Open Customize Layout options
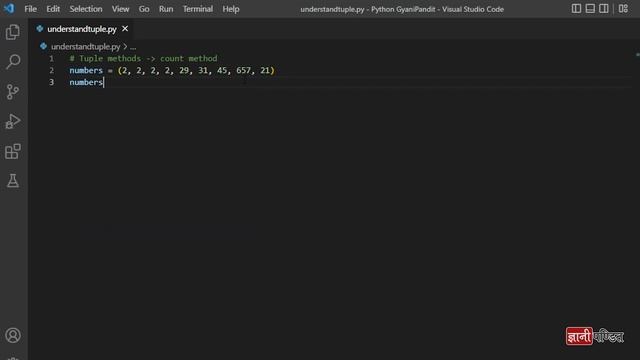 pos(623,9)
